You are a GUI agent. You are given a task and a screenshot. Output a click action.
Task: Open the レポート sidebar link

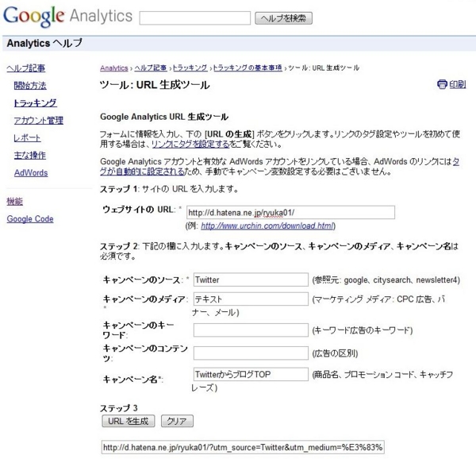click(x=27, y=138)
